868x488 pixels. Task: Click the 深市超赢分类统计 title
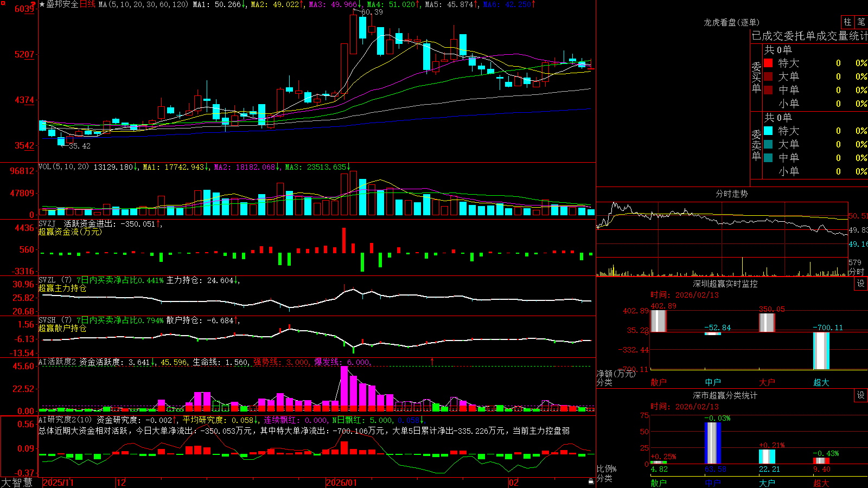tap(725, 395)
